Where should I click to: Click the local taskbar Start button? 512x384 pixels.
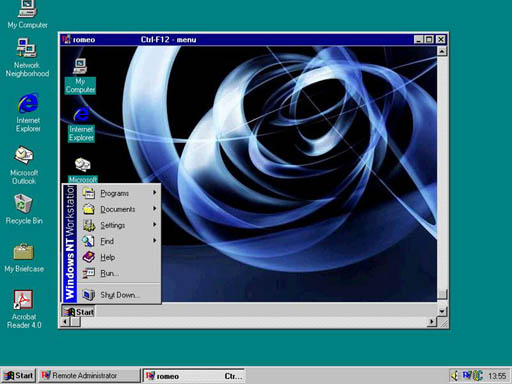point(18,376)
